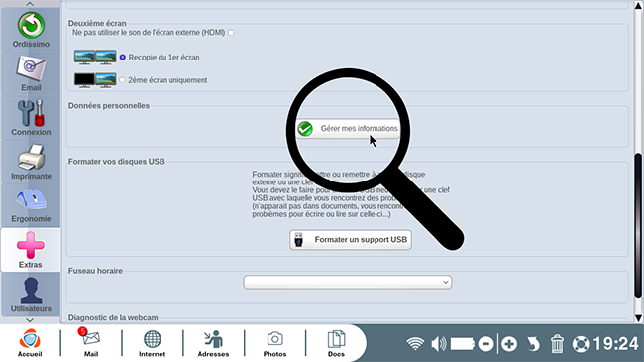Open the Ergonomie settings section
The image size is (644, 362).
tap(31, 205)
